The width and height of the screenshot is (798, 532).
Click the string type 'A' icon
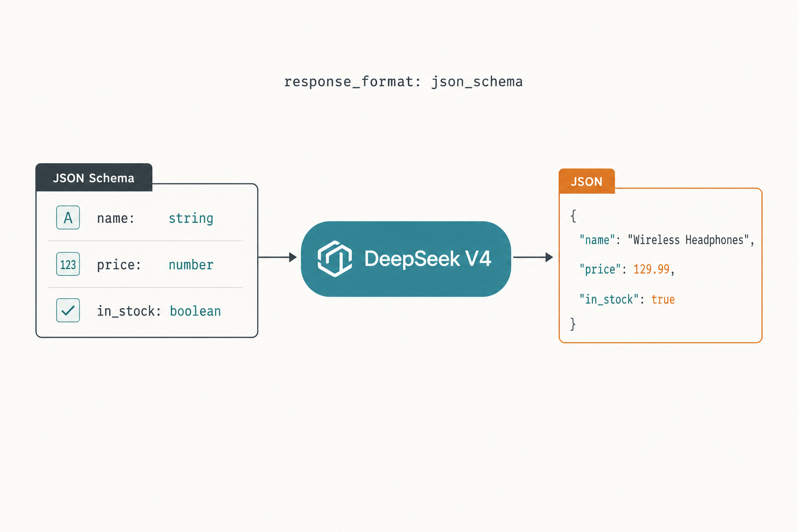tap(68, 218)
